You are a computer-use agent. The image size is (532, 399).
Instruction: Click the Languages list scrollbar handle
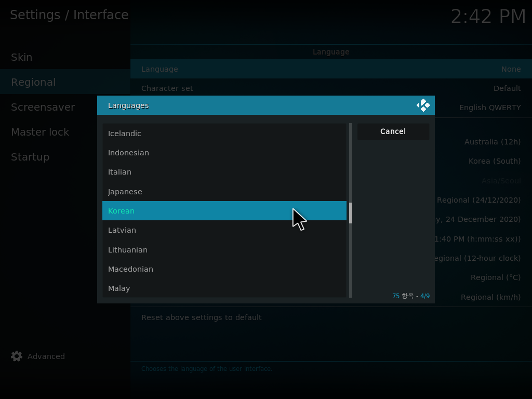click(x=351, y=213)
